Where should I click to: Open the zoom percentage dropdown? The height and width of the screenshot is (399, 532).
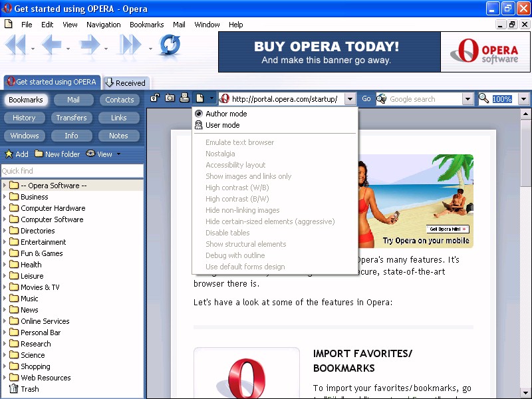524,99
